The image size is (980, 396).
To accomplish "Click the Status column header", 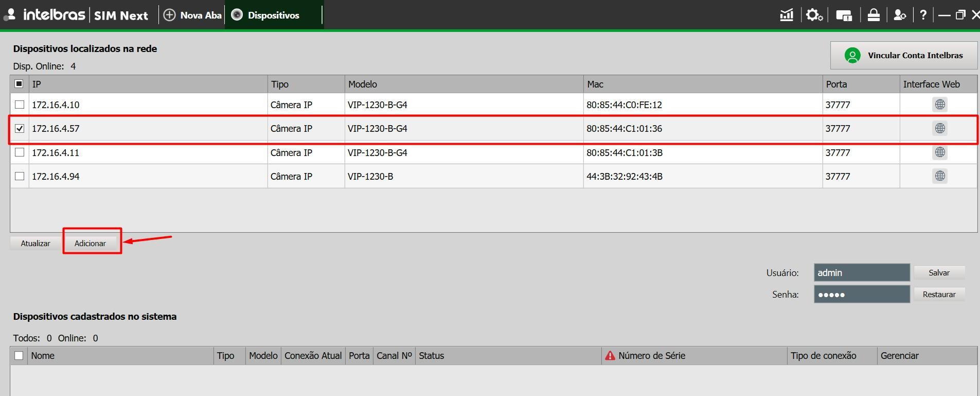I will (x=508, y=355).
